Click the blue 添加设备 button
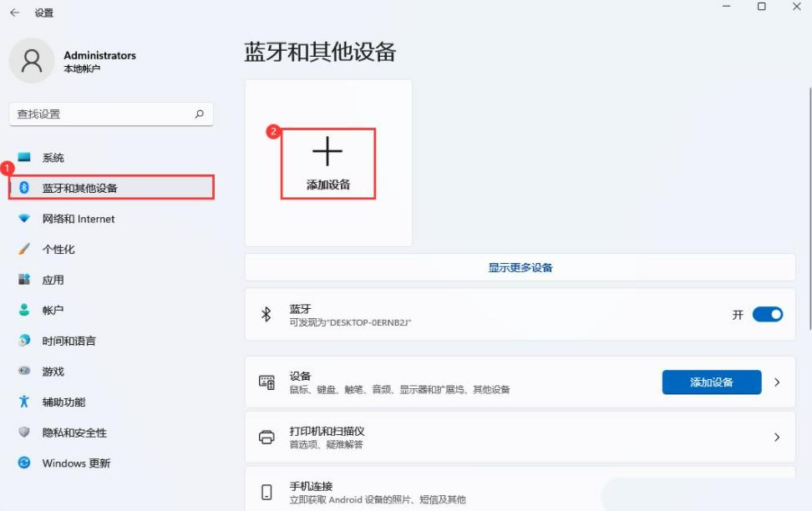The width and height of the screenshot is (812, 511). tap(712, 382)
